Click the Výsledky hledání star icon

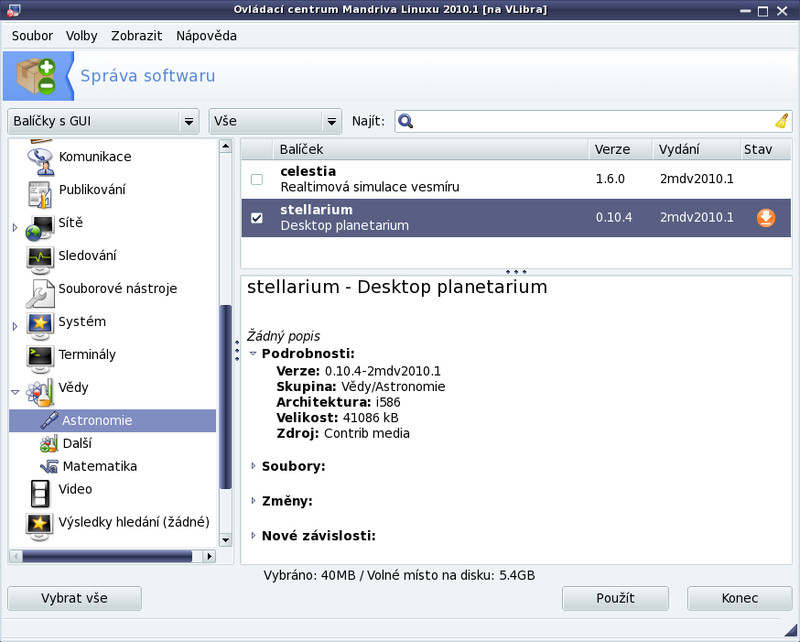40,527
